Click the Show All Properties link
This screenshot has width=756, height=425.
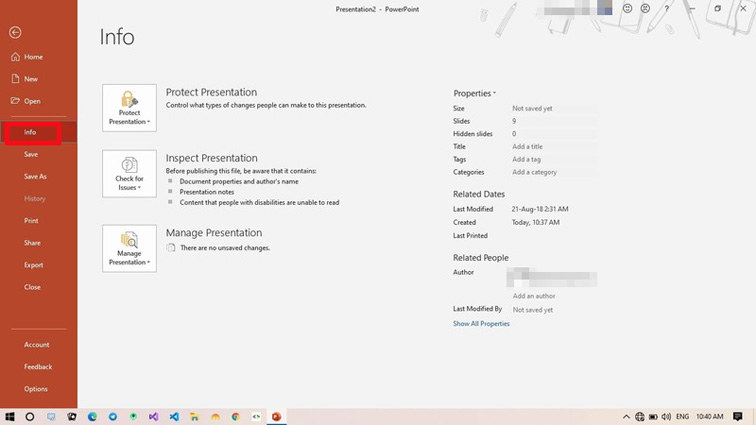tap(481, 324)
